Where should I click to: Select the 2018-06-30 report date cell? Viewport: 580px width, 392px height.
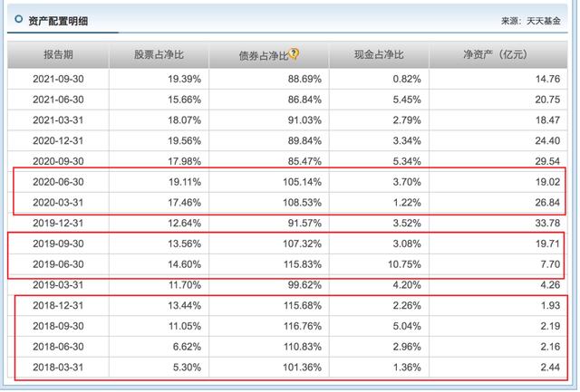click(x=58, y=347)
